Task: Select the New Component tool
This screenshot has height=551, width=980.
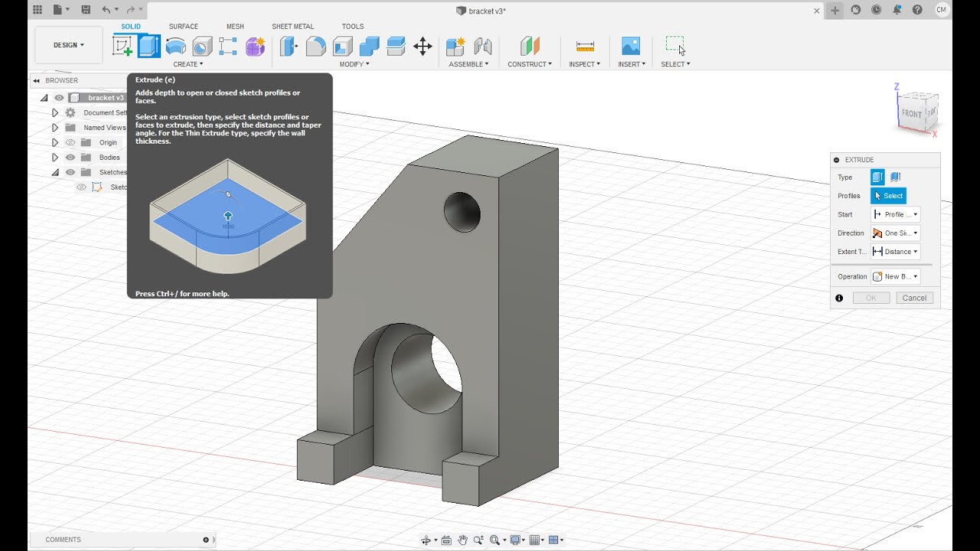Action: [456, 46]
